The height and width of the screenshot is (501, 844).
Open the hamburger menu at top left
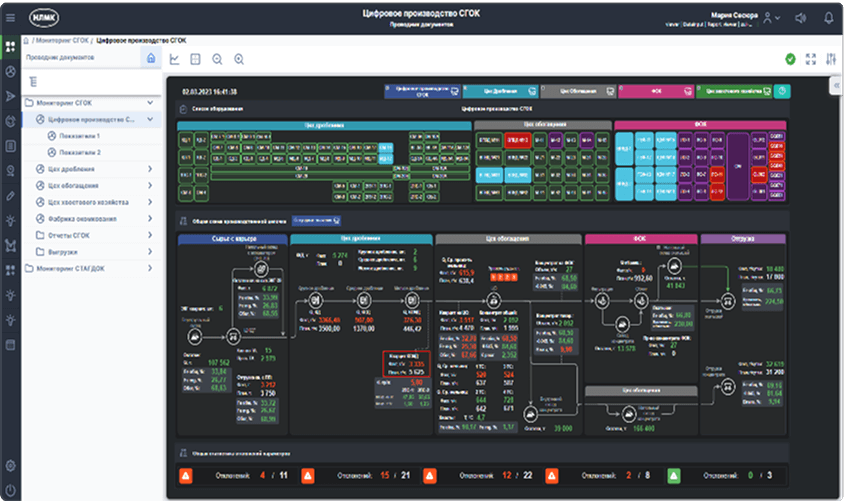10,17
